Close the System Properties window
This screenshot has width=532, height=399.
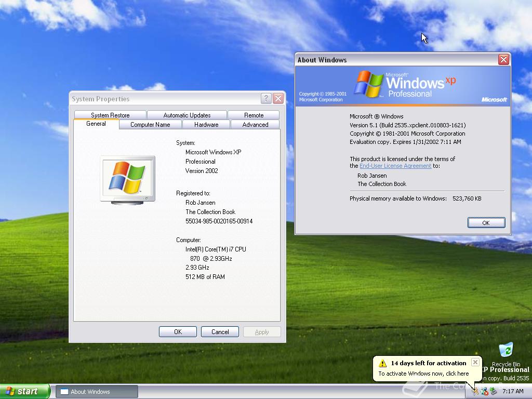tap(278, 98)
